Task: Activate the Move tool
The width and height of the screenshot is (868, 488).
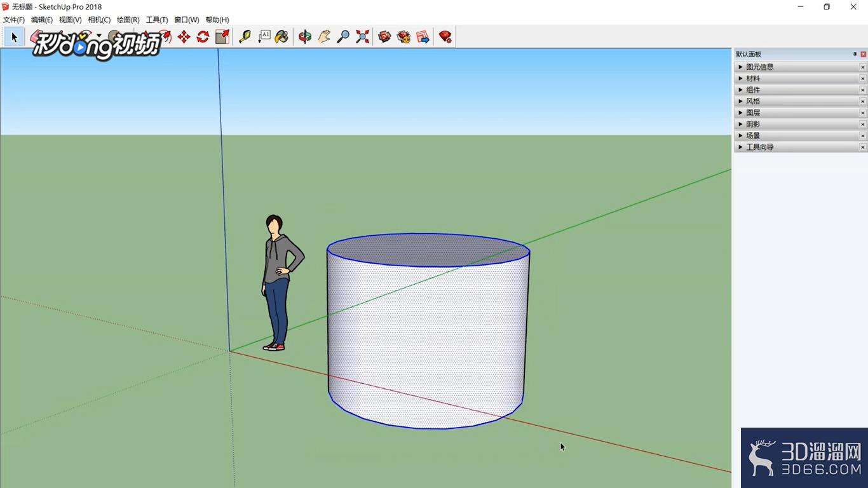Action: pyautogui.click(x=184, y=37)
